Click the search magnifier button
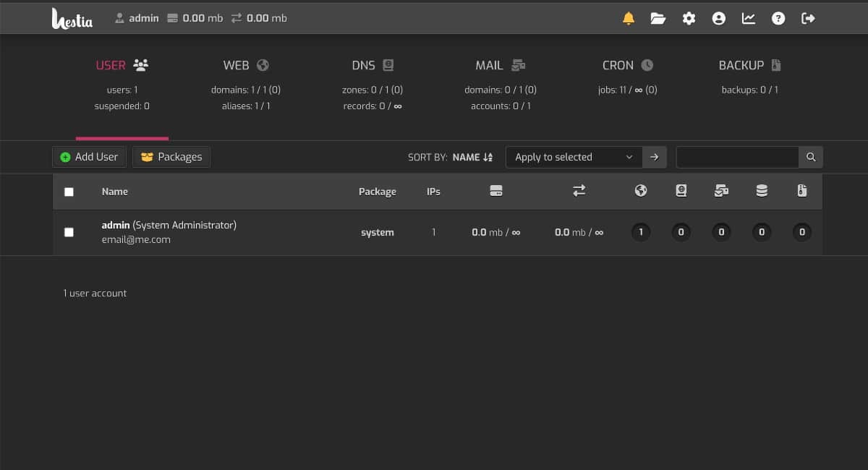This screenshot has height=470, width=868. pyautogui.click(x=811, y=157)
